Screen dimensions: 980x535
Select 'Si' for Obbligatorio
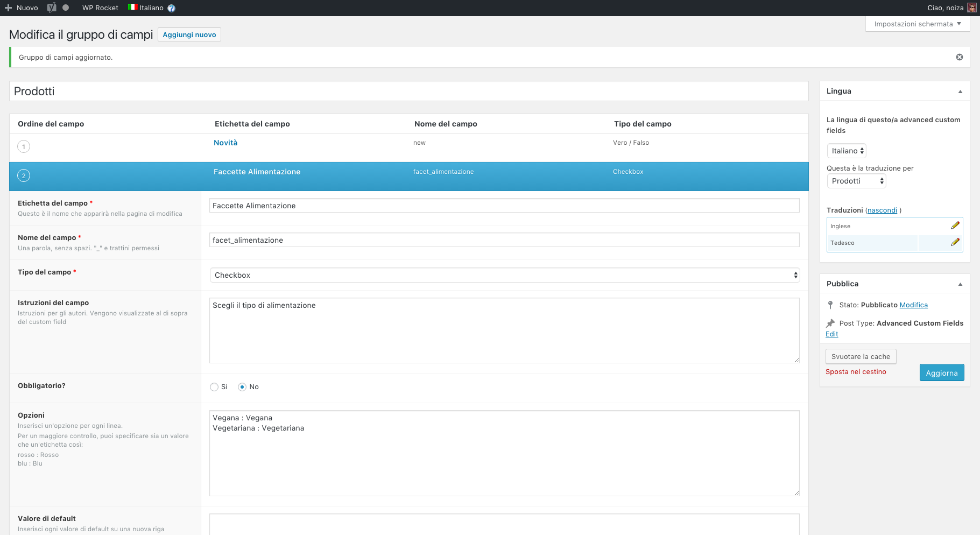pos(214,387)
